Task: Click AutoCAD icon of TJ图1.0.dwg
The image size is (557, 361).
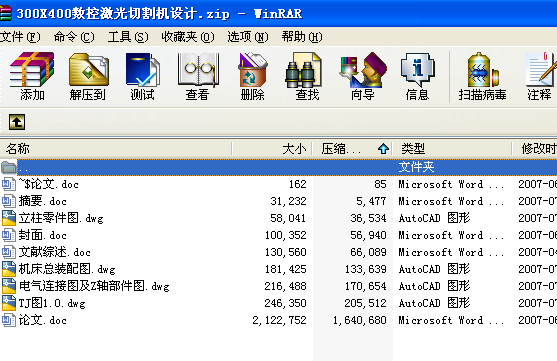Action: [9, 303]
